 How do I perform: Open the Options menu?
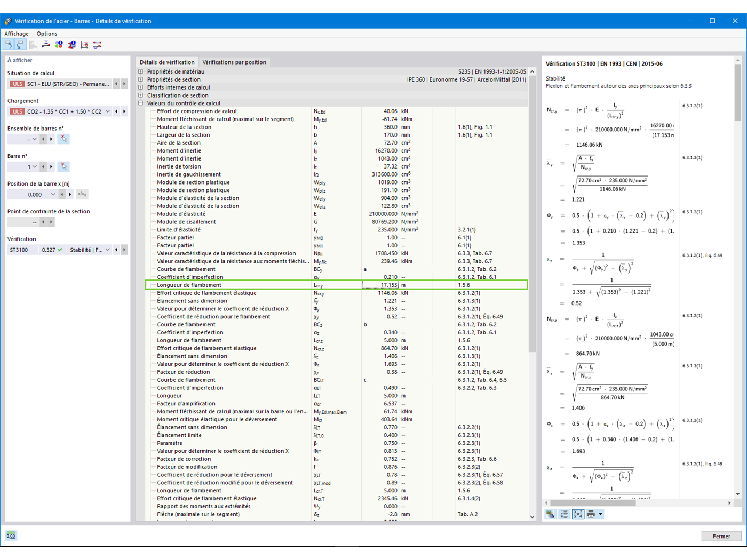(x=47, y=34)
